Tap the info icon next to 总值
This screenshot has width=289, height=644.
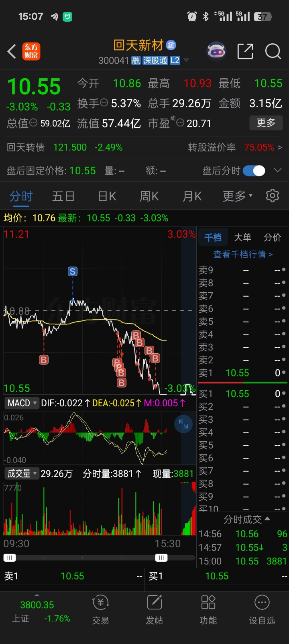[x=34, y=123]
